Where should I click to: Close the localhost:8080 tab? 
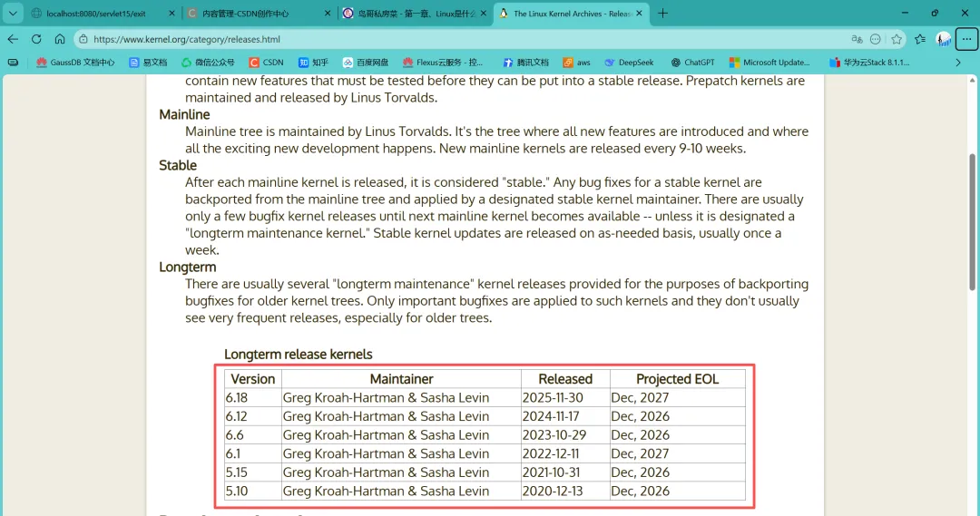click(171, 13)
